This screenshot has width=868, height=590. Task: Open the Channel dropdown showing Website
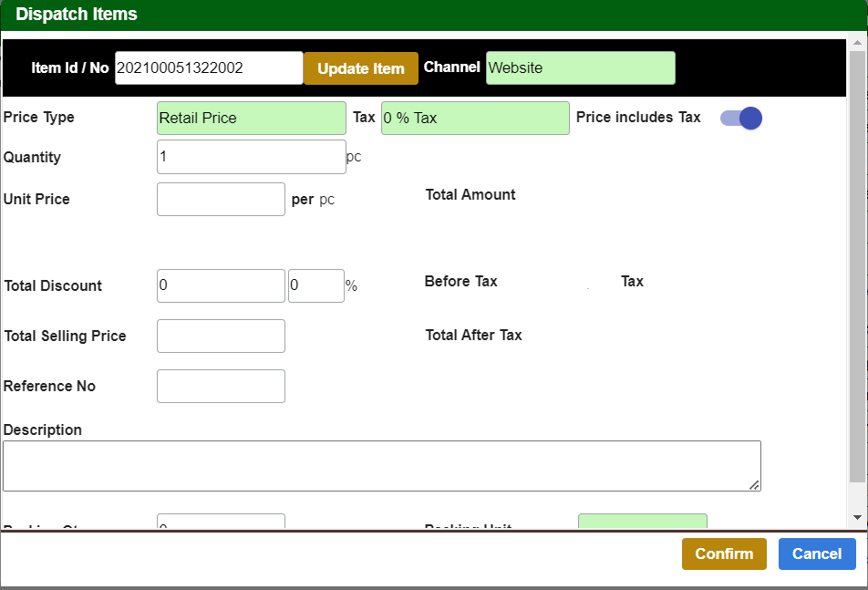pyautogui.click(x=580, y=68)
